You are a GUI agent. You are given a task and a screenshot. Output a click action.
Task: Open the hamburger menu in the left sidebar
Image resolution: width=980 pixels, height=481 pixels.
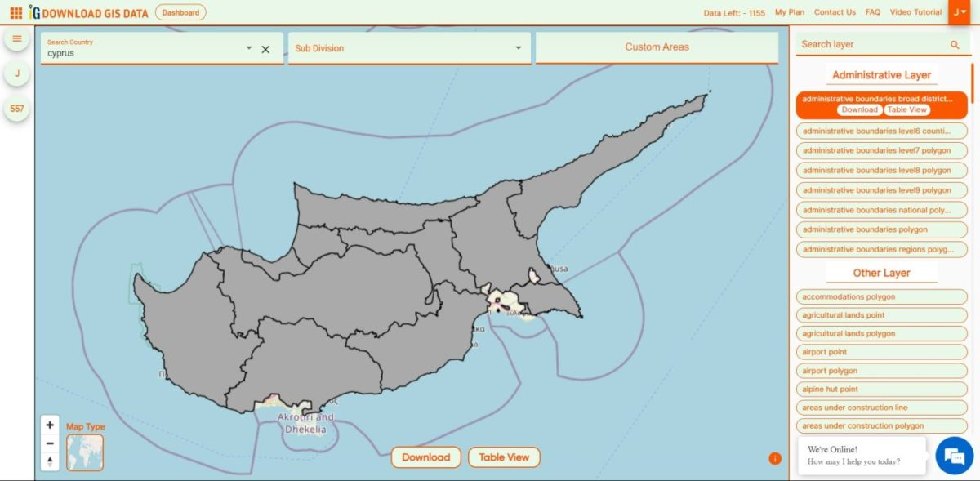[16, 38]
